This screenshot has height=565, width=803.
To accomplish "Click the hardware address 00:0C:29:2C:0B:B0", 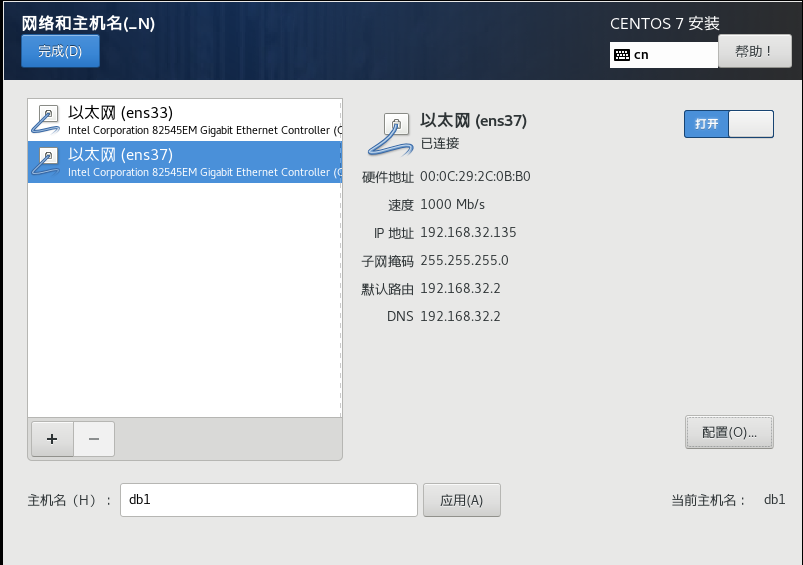I will [475, 177].
